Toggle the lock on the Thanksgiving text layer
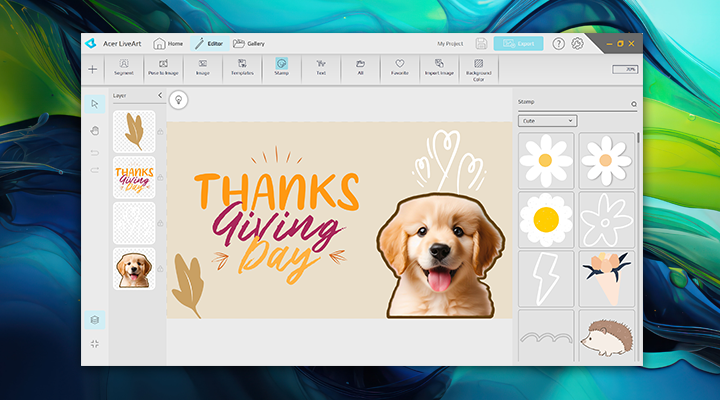This screenshot has width=720, height=400. (x=160, y=177)
